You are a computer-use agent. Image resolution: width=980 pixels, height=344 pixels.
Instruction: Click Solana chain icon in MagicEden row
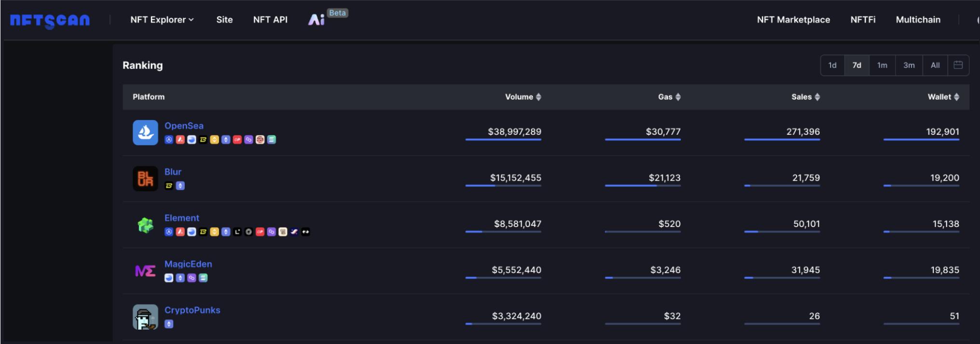pos(203,278)
